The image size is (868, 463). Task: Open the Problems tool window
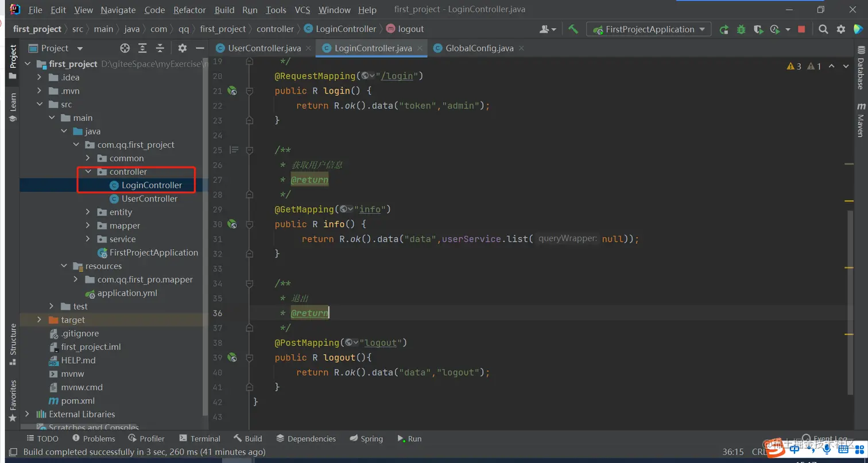pos(93,438)
